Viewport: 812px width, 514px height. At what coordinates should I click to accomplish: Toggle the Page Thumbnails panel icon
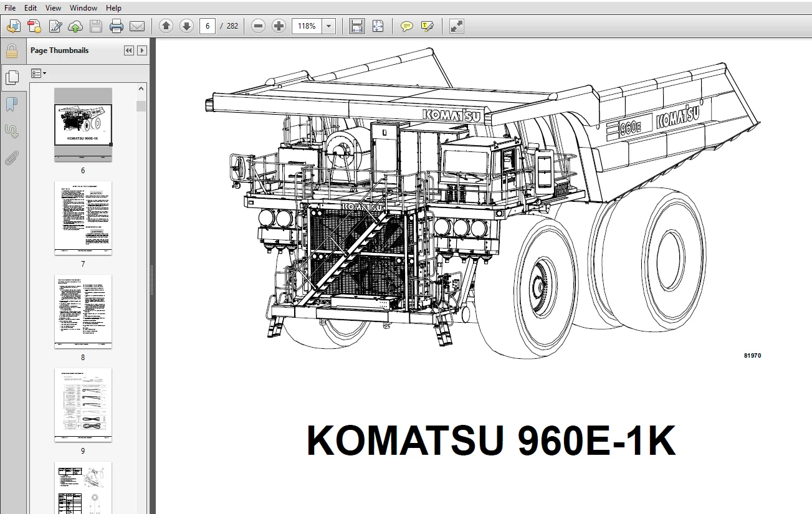tap(11, 77)
